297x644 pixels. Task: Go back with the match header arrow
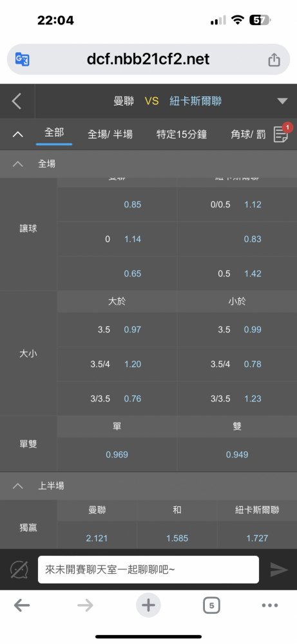point(17,101)
